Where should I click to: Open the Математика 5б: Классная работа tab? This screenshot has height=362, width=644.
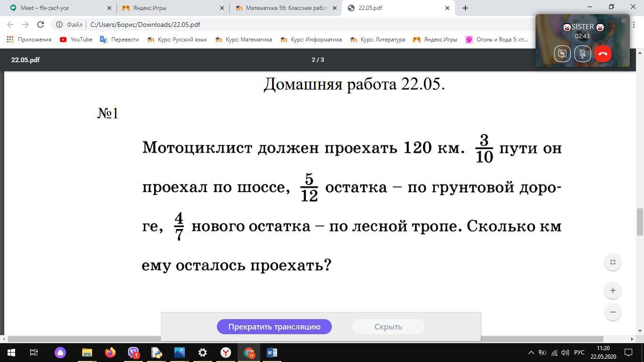pos(286,8)
